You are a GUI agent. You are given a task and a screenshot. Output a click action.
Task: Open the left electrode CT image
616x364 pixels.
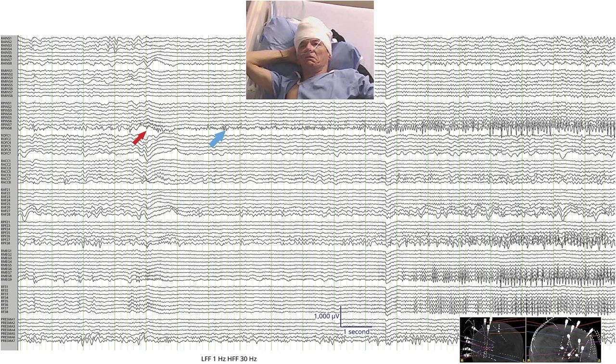[x=492, y=339]
